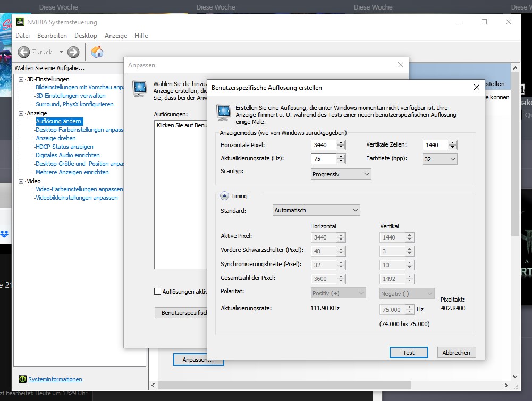Image resolution: width=532 pixels, height=401 pixels.
Task: Click the Back (Zurück) arrow icon
Action: [24, 52]
